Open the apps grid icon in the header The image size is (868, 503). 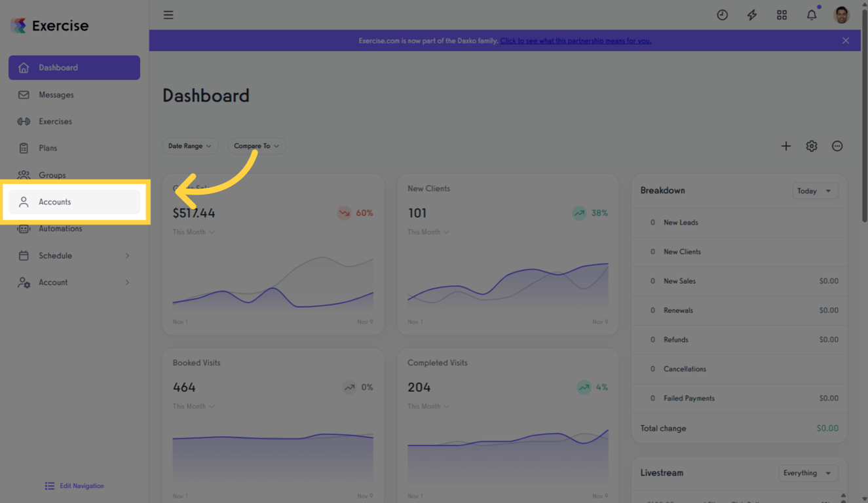(782, 14)
